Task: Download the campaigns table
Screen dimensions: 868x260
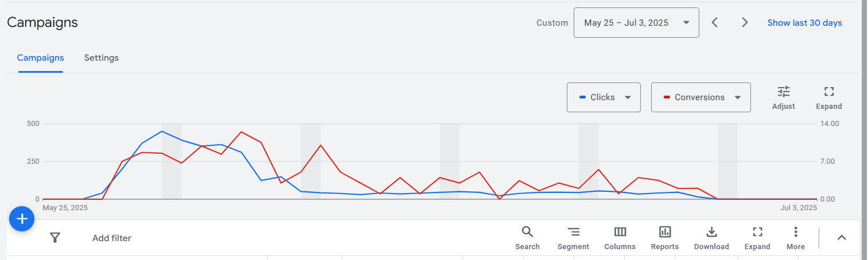Action: (x=711, y=238)
